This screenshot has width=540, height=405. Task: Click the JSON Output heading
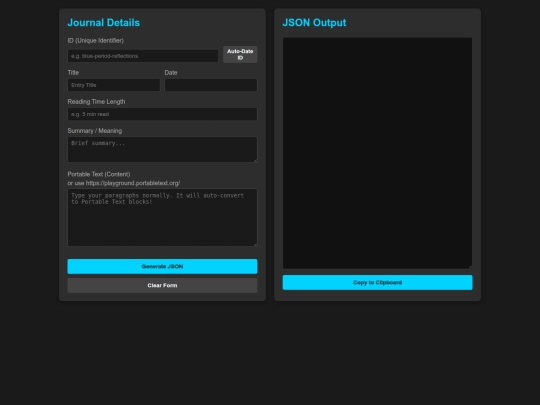coord(314,23)
